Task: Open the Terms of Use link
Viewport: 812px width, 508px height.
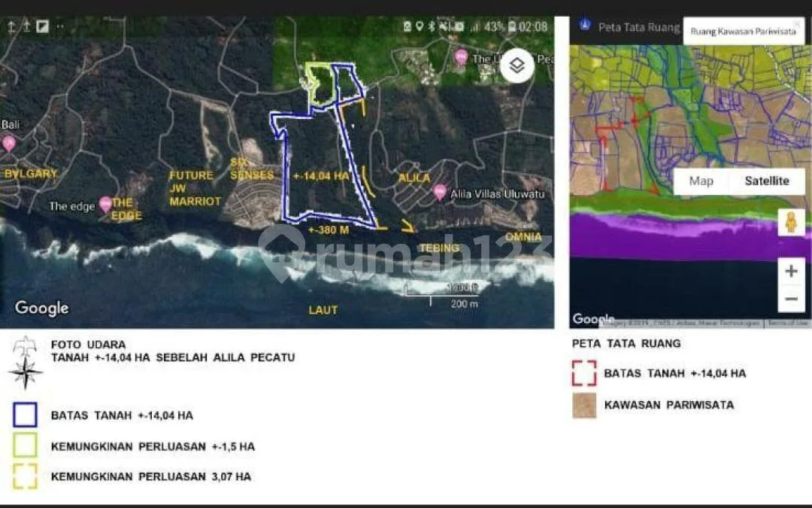Action: pyautogui.click(x=788, y=324)
